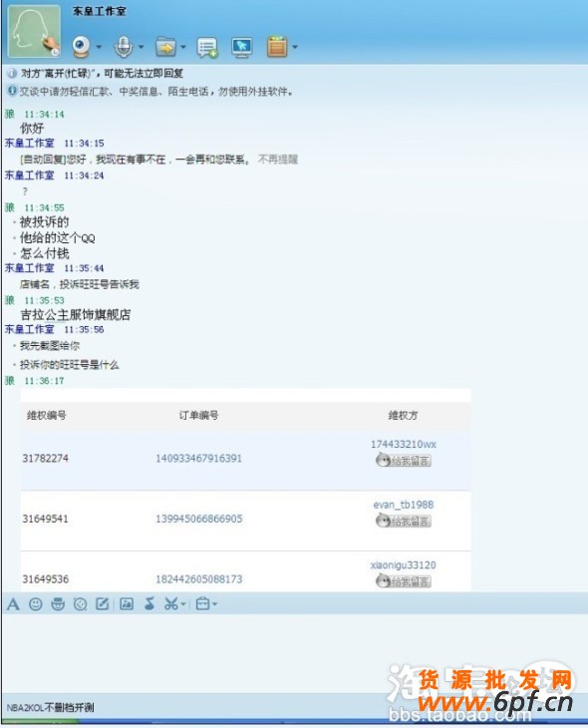The width and height of the screenshot is (588, 728).
Task: Click 给我留言 button under evan_tb1988
Action: pos(404,521)
